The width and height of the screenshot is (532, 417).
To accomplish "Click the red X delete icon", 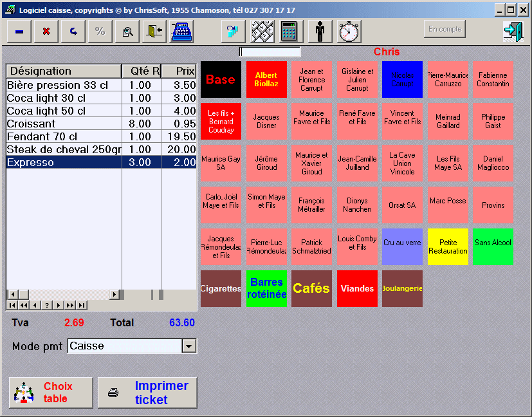I will coord(46,32).
